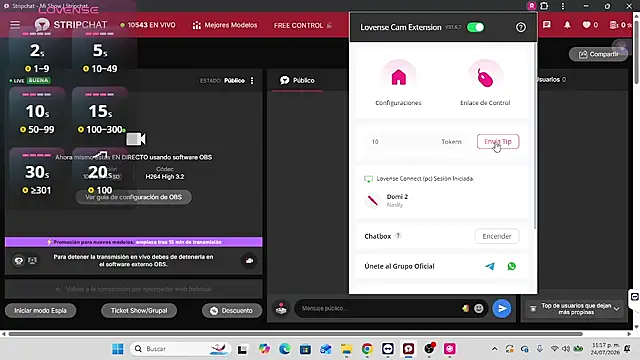Viewport: 640px width, 360px height.
Task: Open the FREE CONTROL link
Action: point(303,25)
